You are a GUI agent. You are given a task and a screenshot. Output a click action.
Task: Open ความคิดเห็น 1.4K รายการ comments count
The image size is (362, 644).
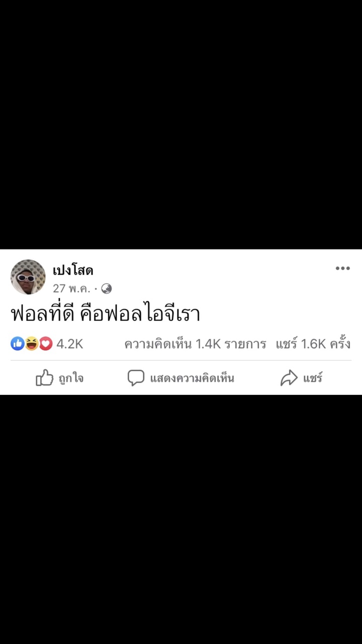pos(195,344)
